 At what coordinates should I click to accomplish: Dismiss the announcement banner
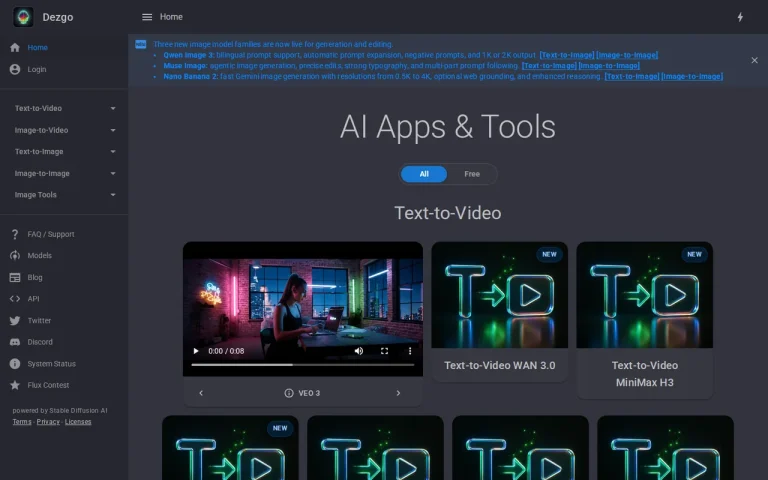pos(754,60)
